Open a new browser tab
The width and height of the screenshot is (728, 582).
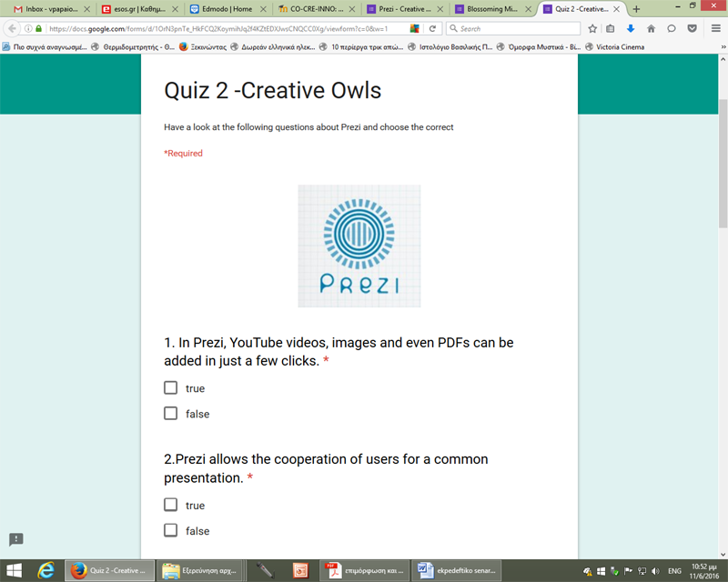(636, 9)
